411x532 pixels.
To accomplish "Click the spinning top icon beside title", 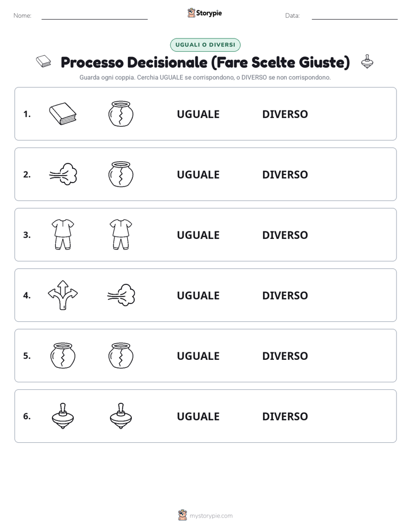I will point(367,62).
